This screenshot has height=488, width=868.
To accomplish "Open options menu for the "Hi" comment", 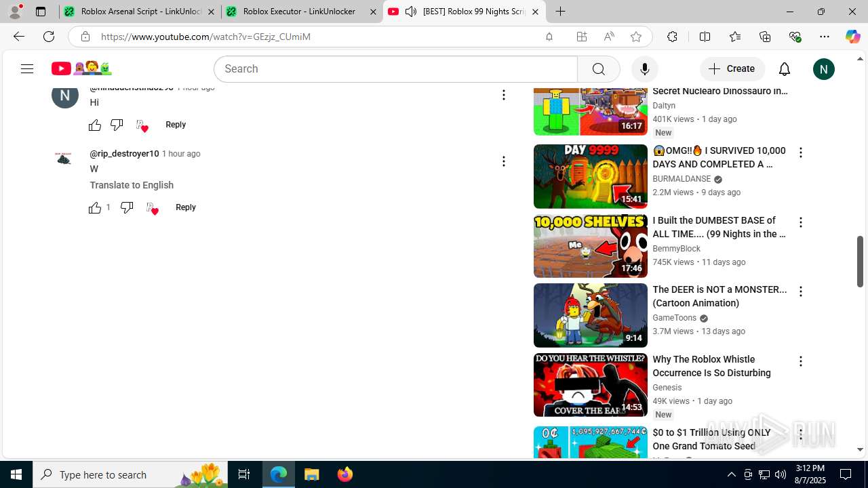I will [503, 95].
